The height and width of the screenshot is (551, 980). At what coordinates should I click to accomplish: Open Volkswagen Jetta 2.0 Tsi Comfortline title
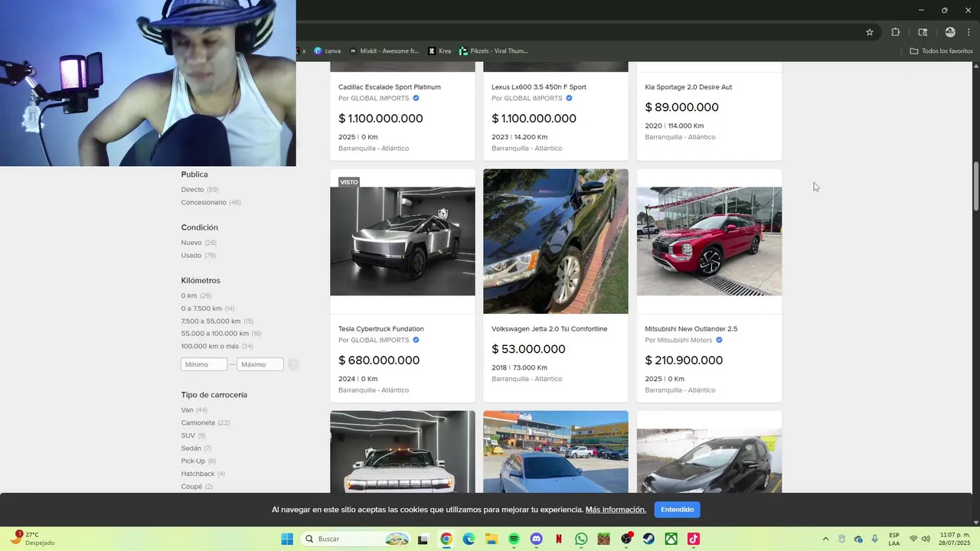coord(550,329)
